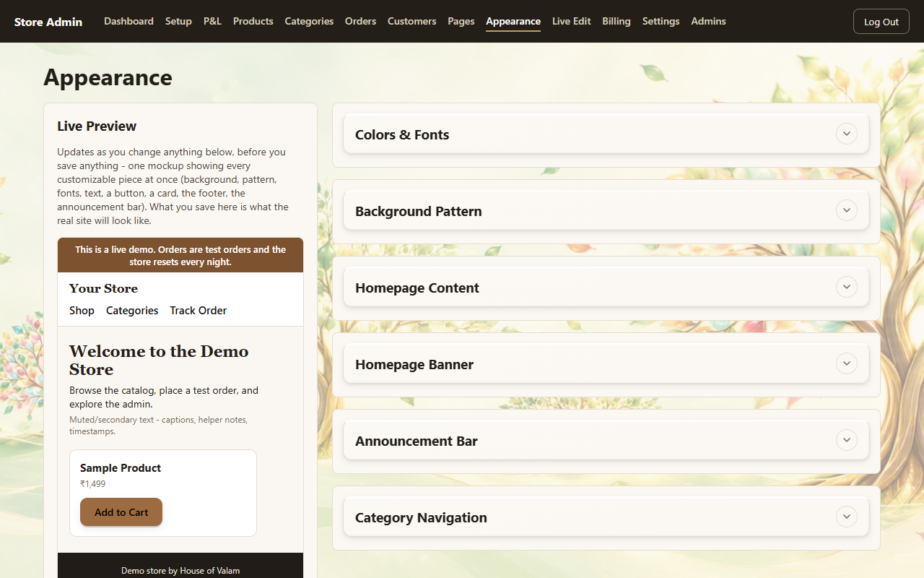Expand the Homepage Content chevron
924x578 pixels.
pyautogui.click(x=846, y=287)
